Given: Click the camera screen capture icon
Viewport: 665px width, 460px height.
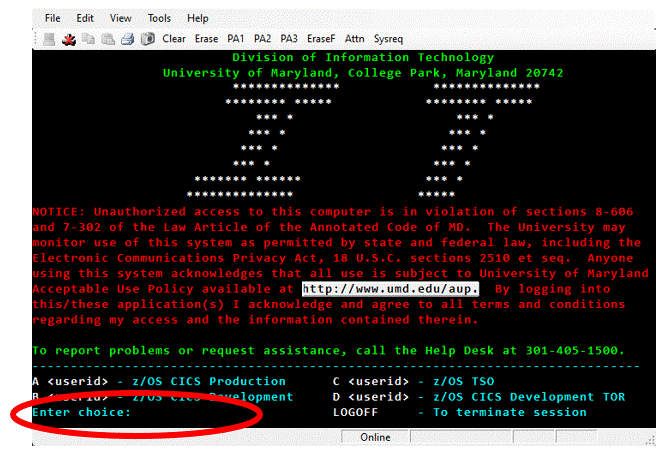Looking at the screenshot, I should tap(148, 39).
